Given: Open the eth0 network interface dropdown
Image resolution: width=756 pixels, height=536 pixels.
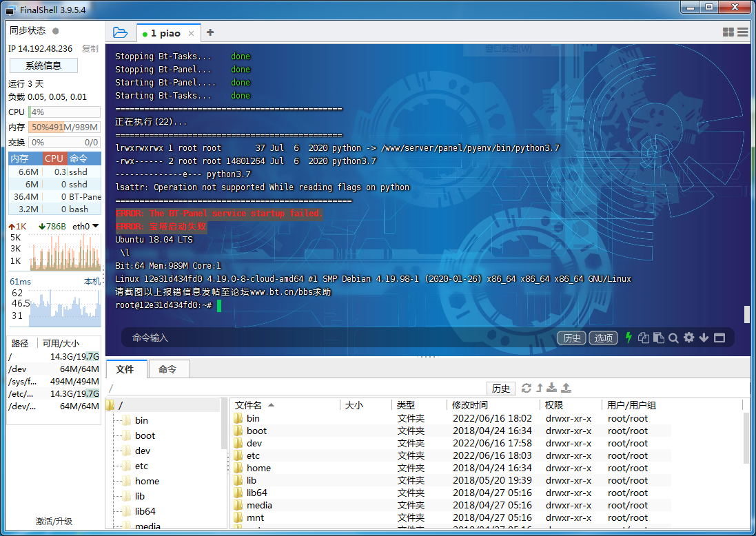Looking at the screenshot, I should click(x=86, y=226).
